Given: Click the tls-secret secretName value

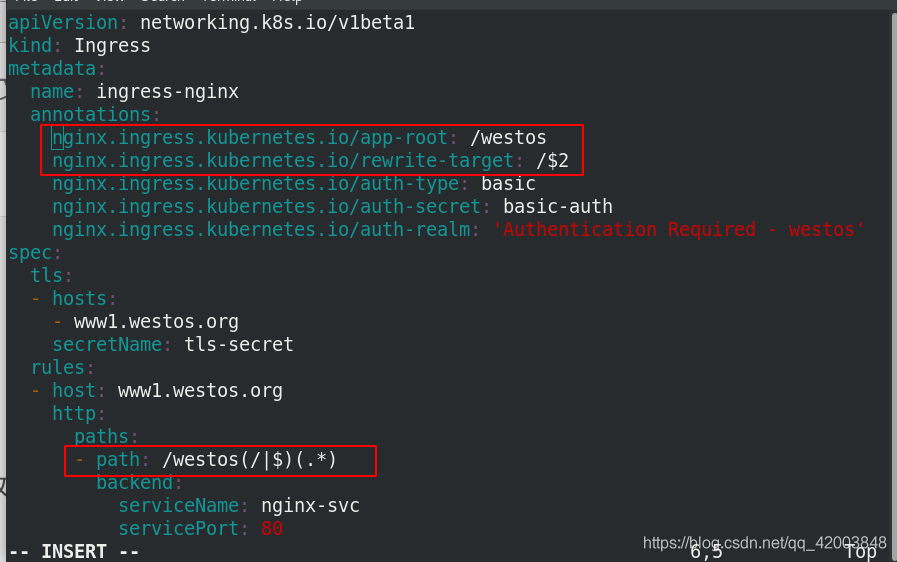Looking at the screenshot, I should (x=239, y=345).
